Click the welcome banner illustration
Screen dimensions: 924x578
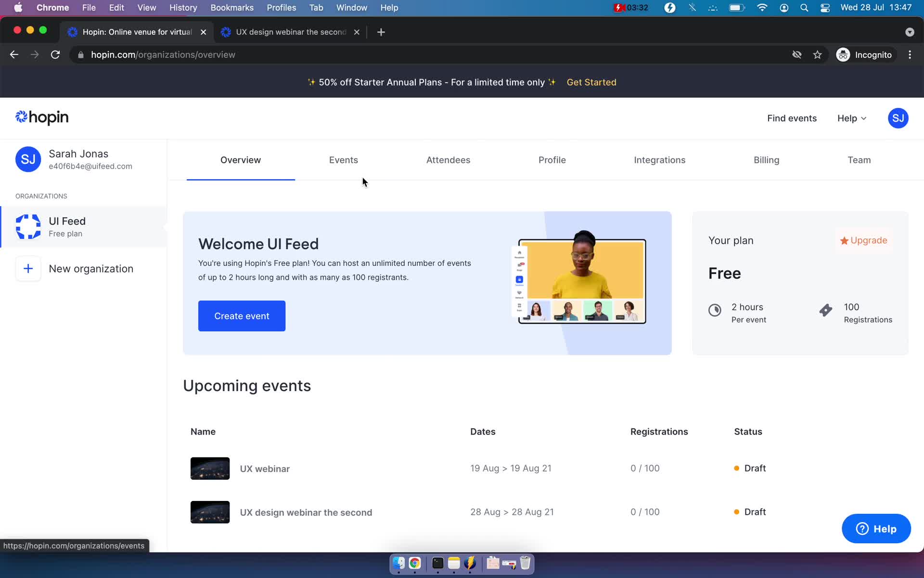pyautogui.click(x=578, y=278)
